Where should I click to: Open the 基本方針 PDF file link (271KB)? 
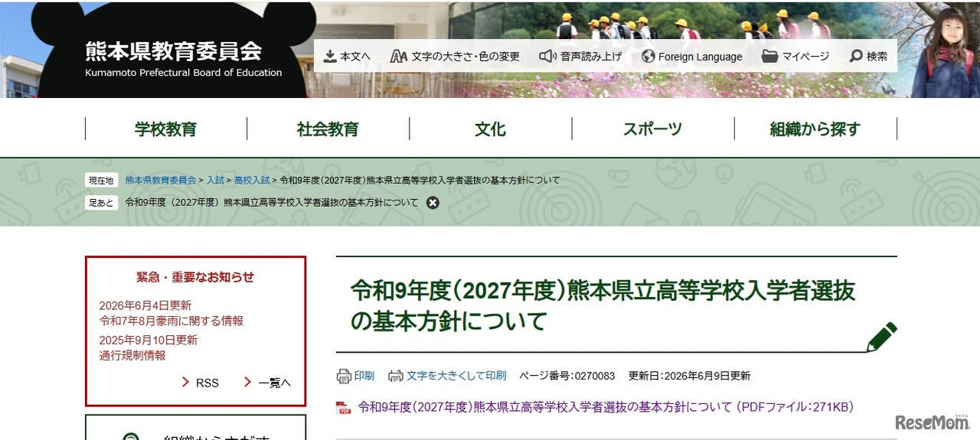pos(606,407)
